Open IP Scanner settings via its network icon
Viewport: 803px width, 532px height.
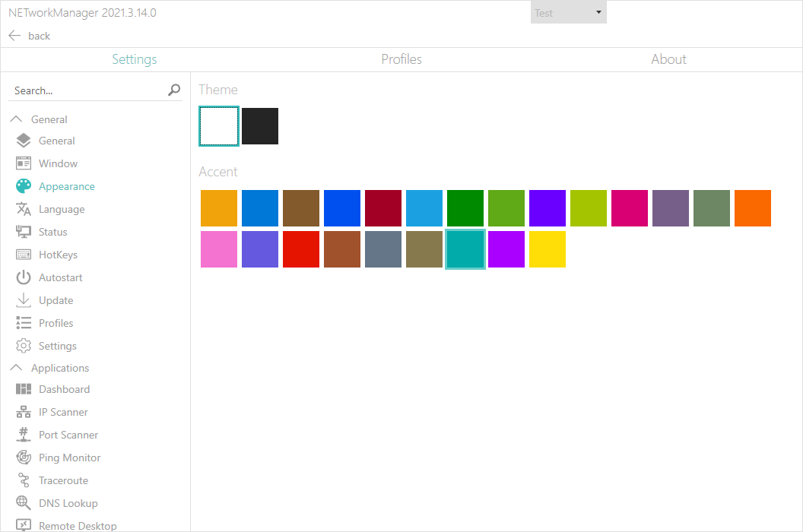tap(24, 412)
